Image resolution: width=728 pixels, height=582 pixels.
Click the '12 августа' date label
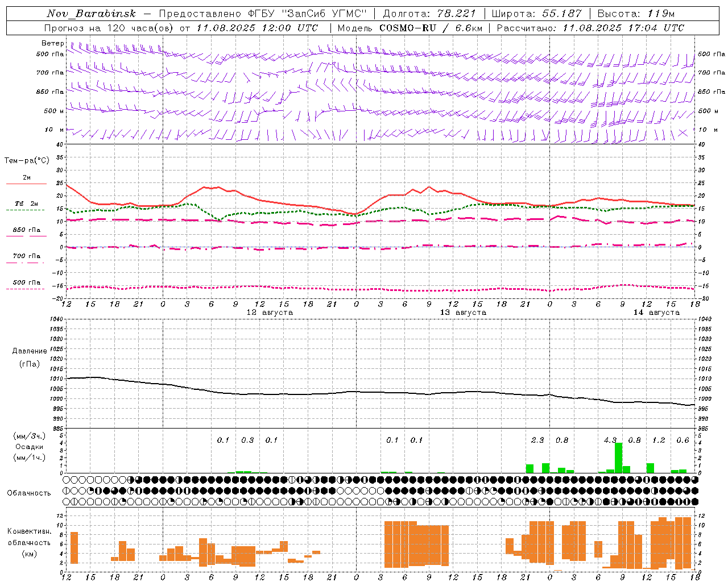(x=270, y=313)
